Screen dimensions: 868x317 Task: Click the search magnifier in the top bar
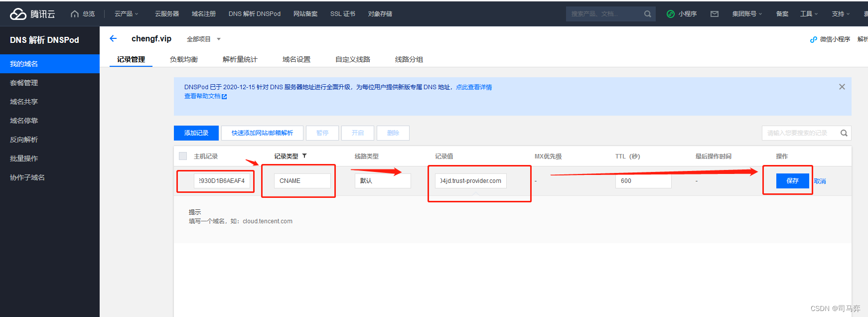pos(647,14)
